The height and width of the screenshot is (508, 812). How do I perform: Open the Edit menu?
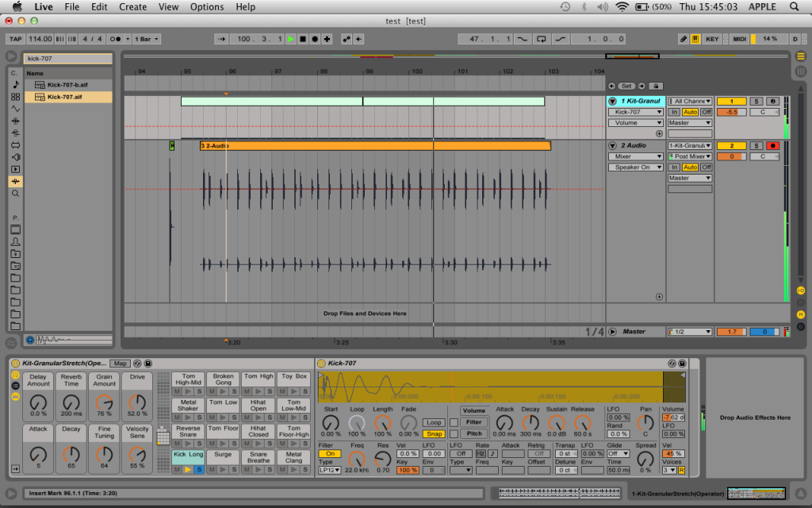tap(99, 6)
